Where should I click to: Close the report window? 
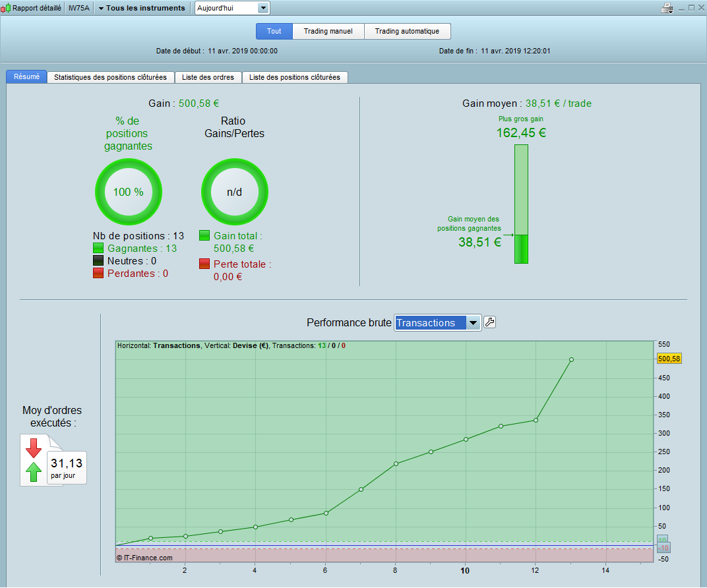(700, 8)
